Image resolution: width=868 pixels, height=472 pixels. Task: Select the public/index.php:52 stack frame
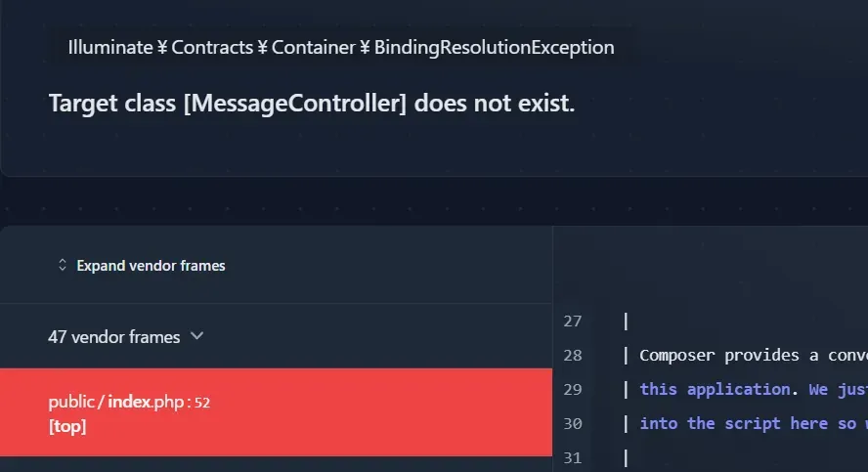[129, 402]
